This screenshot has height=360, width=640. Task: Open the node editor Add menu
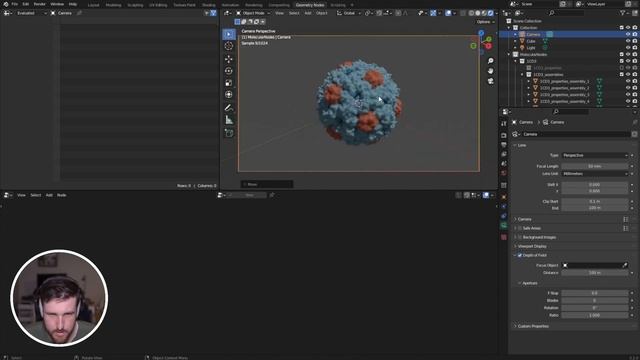tap(49, 195)
